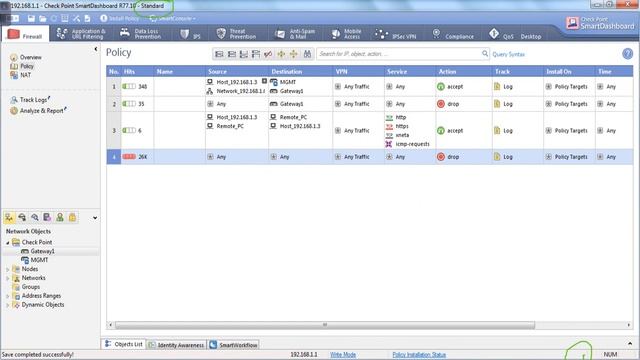Image resolution: width=640 pixels, height=360 pixels.
Task: Click the second yellow arrows icon in Policy toolbar
Action: click(x=293, y=54)
